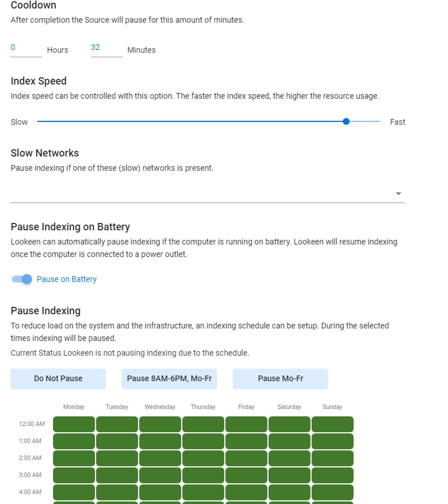Toggle Wednesday 2:00 AM schedule cell

pyautogui.click(x=160, y=458)
